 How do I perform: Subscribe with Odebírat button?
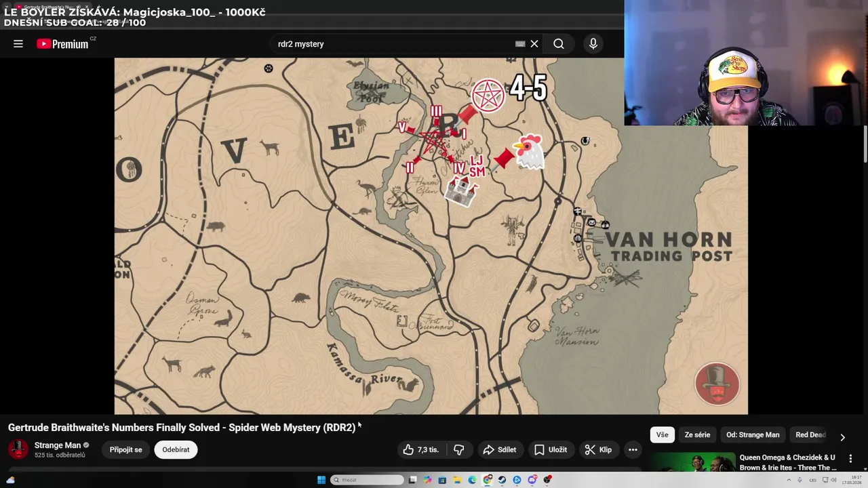point(176,449)
